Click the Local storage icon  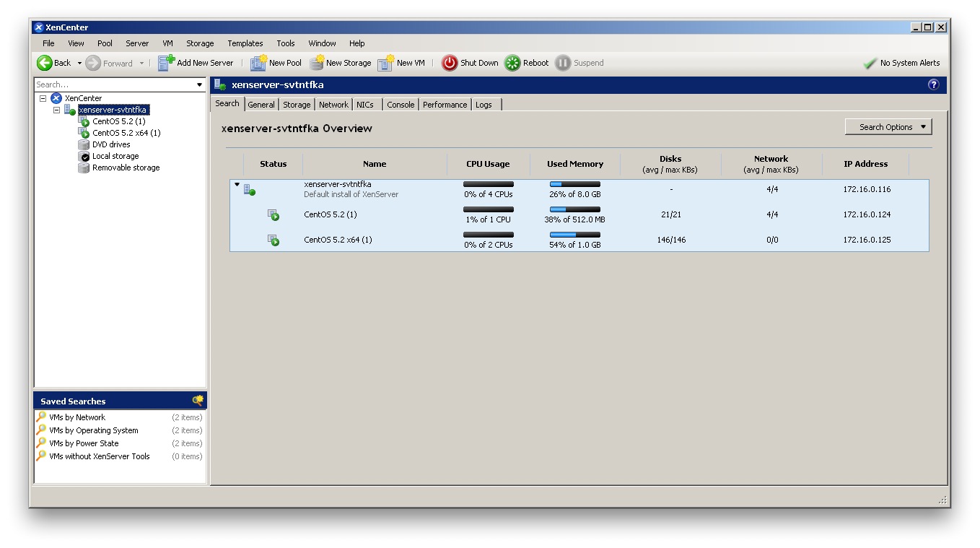pyautogui.click(x=84, y=156)
